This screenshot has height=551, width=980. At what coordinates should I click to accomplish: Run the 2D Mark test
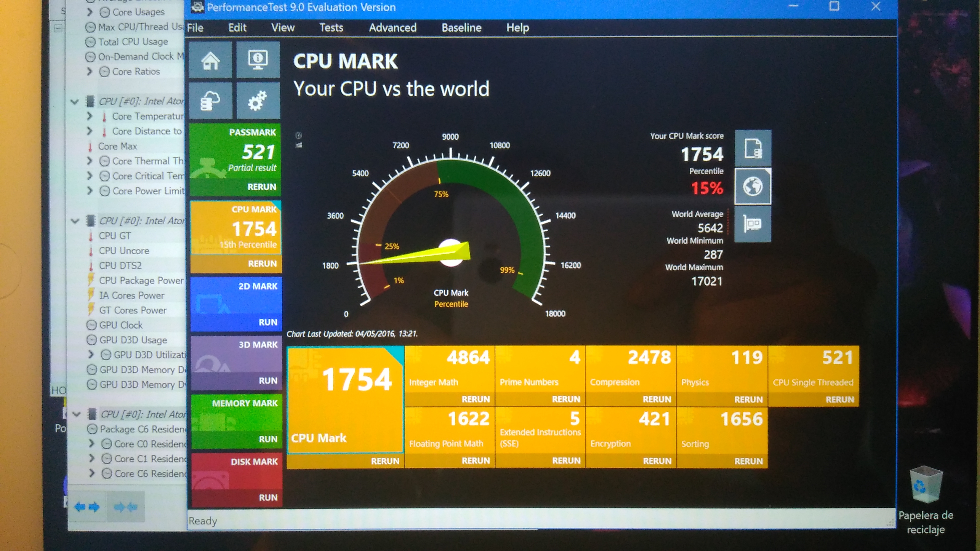[268, 322]
